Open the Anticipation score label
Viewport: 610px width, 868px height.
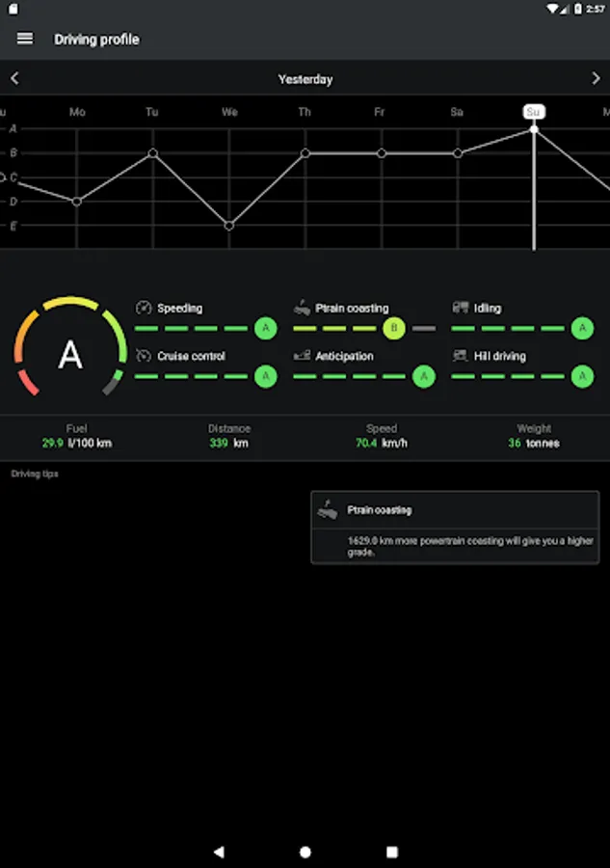click(x=344, y=356)
